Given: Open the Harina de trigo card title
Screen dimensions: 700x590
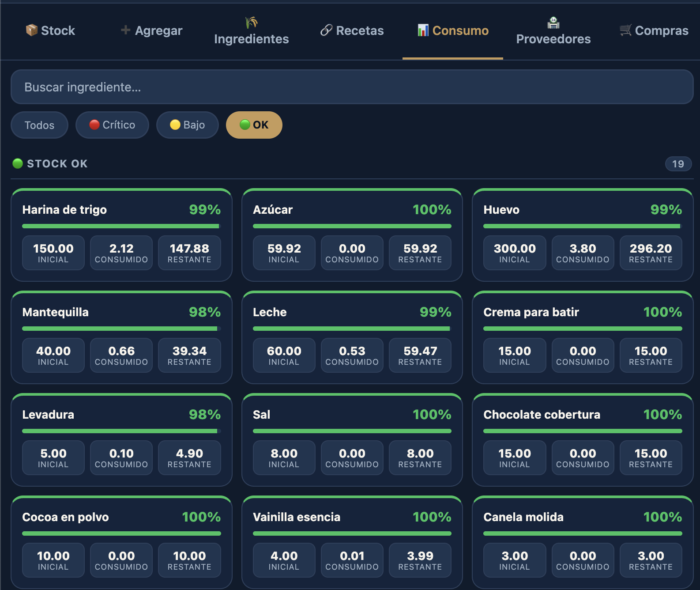Looking at the screenshot, I should click(x=64, y=210).
